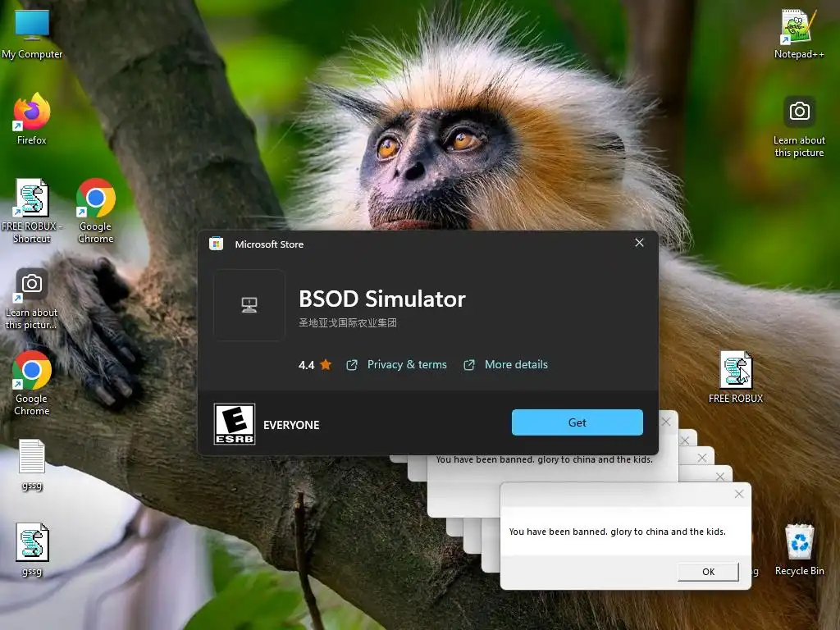
Task: Click the Microsoft Store logo in the title bar
Action: (217, 244)
